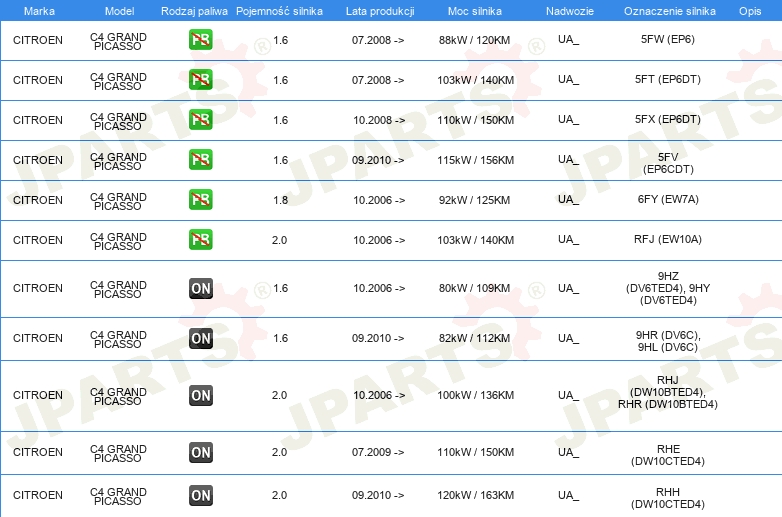Click capacity 2.0 in 100kW / 136KM row
782x517 pixels.
click(279, 395)
